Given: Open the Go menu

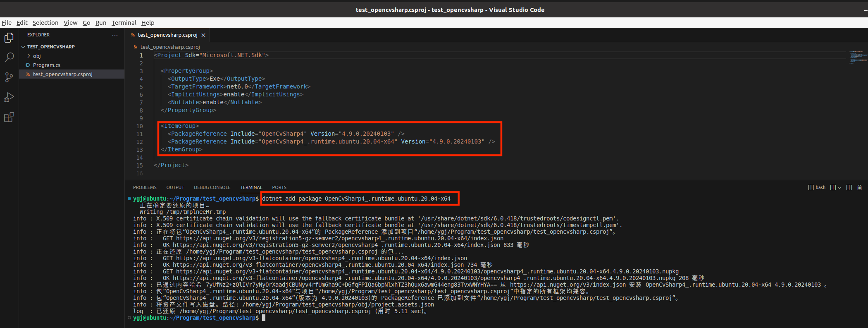Looking at the screenshot, I should pyautogui.click(x=86, y=23).
